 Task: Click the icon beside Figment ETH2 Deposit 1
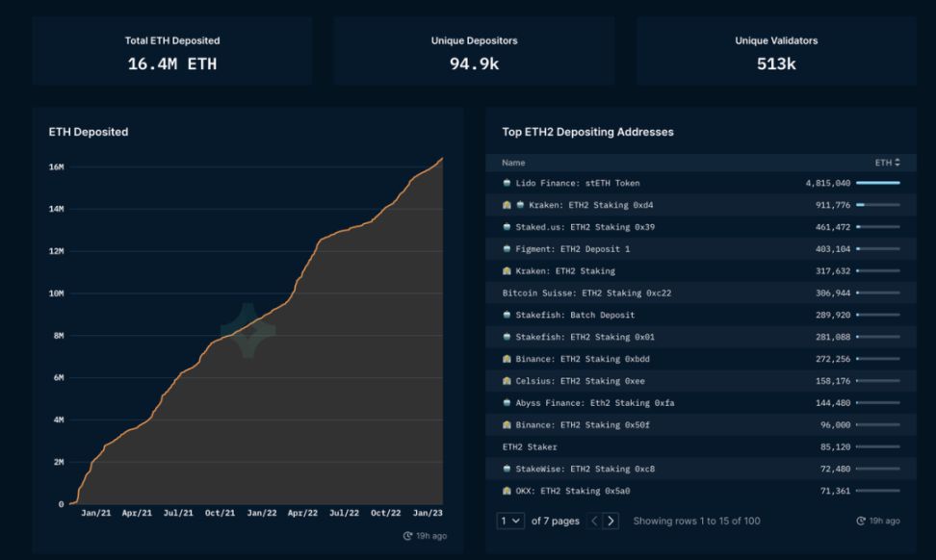507,249
